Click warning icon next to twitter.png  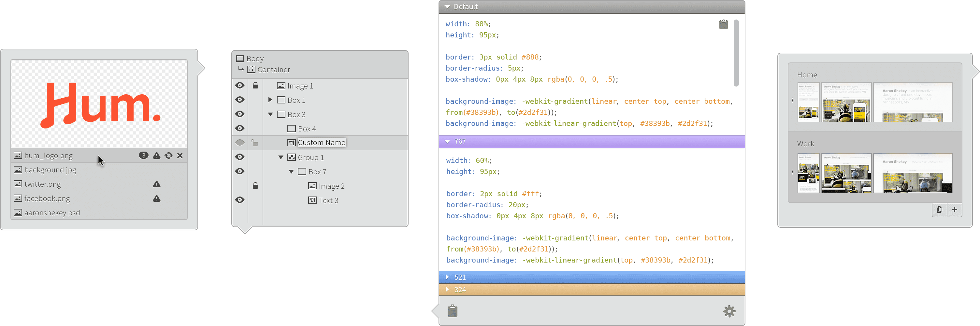tap(156, 184)
